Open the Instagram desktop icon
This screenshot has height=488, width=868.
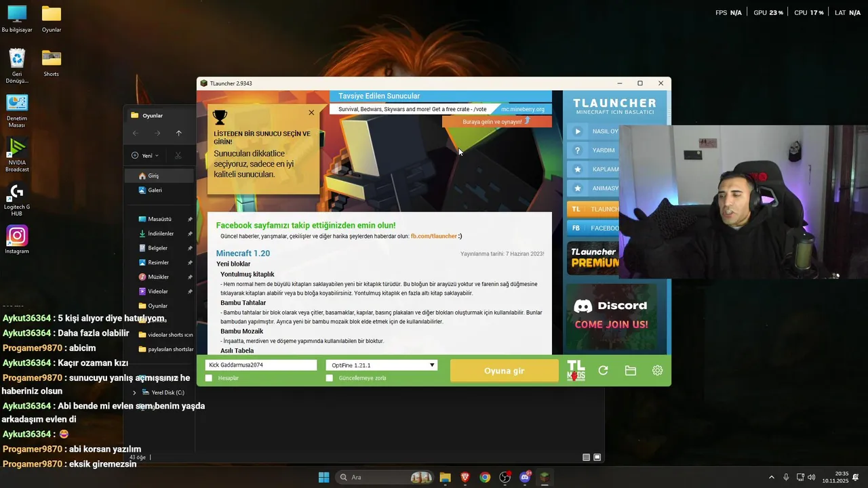click(17, 240)
